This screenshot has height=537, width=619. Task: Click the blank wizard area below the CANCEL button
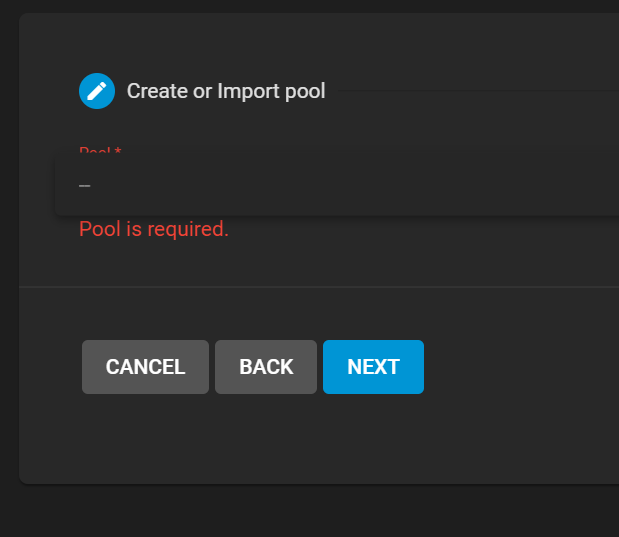tap(145, 438)
